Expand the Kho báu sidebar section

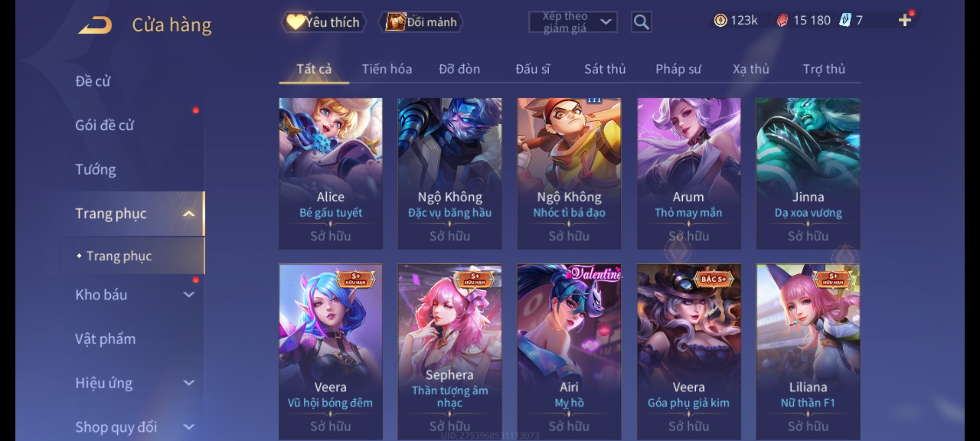coord(189,294)
